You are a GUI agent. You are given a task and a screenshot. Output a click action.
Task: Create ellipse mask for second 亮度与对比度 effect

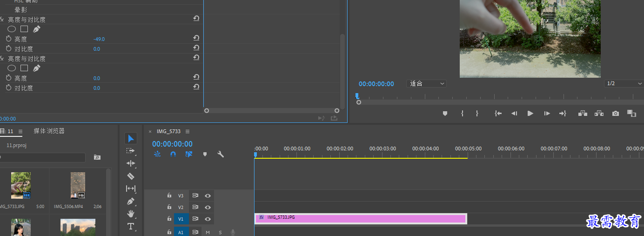(12, 68)
